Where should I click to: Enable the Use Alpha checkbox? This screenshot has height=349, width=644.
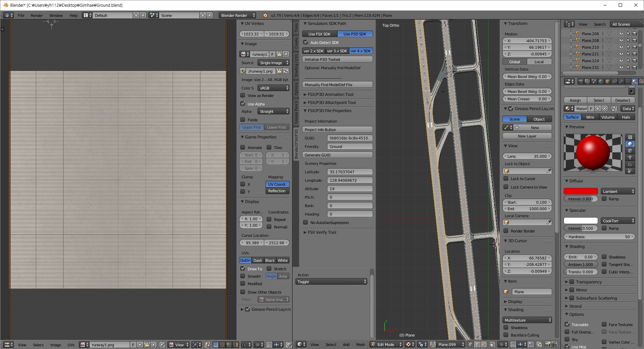pyautogui.click(x=243, y=104)
